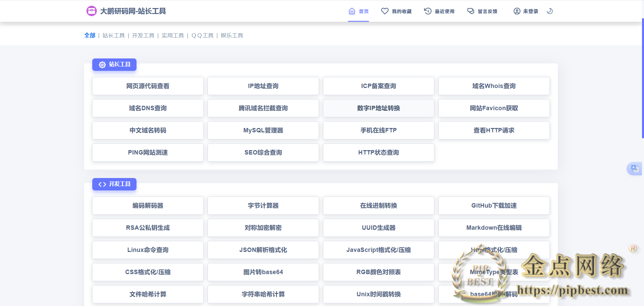Open the IP地址查询 tool

point(263,86)
